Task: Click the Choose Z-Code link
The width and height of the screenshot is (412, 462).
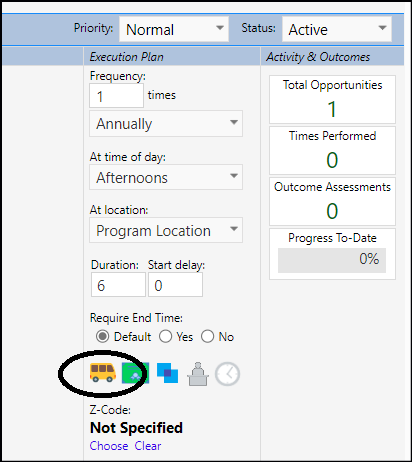Action: (x=109, y=446)
